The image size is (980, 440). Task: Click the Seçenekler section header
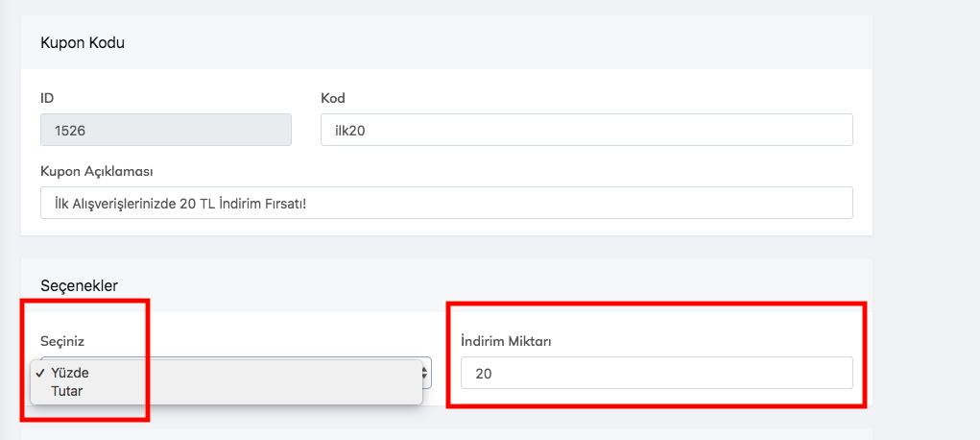pyautogui.click(x=79, y=285)
